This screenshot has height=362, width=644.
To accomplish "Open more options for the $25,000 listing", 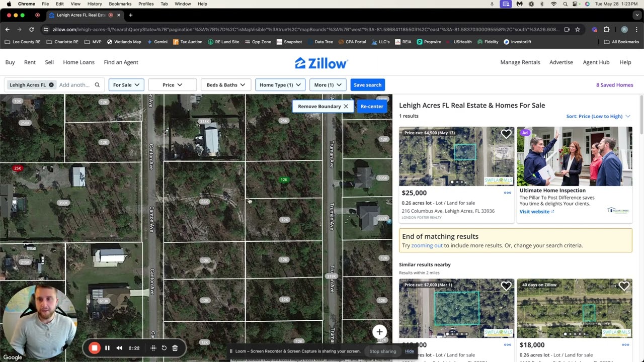I will click(x=508, y=193).
